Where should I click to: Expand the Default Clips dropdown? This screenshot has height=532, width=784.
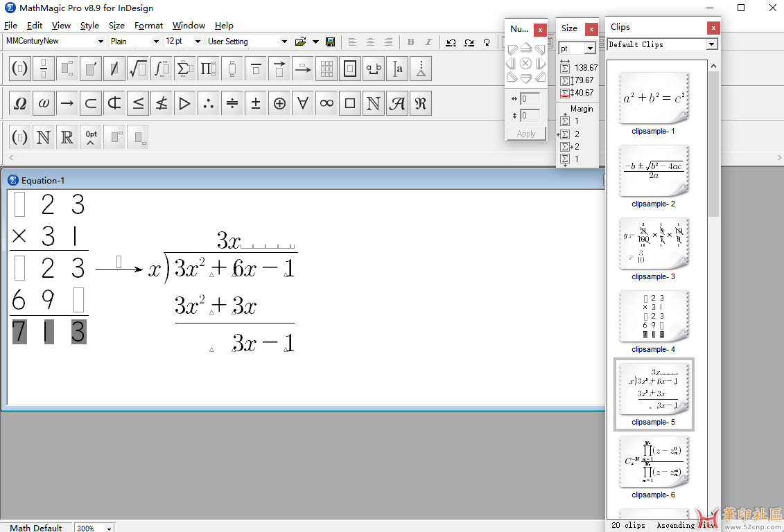pos(711,44)
